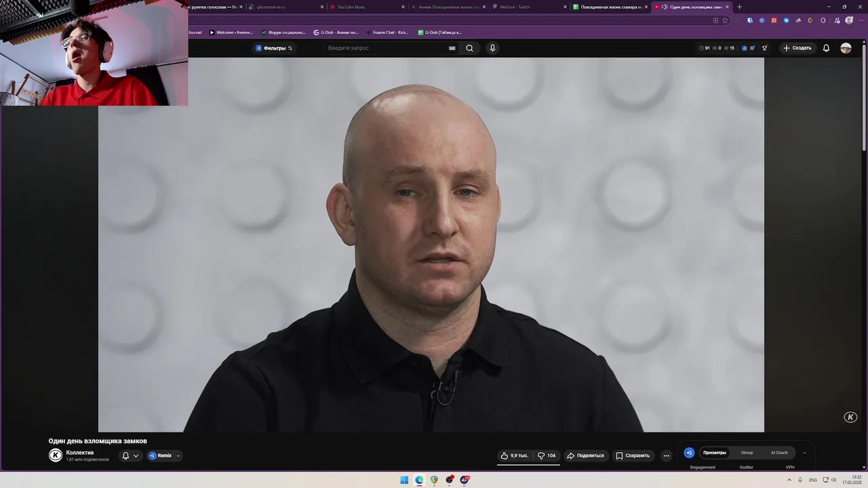Click the Сохранить save button
The height and width of the screenshot is (488, 868).
click(x=633, y=455)
